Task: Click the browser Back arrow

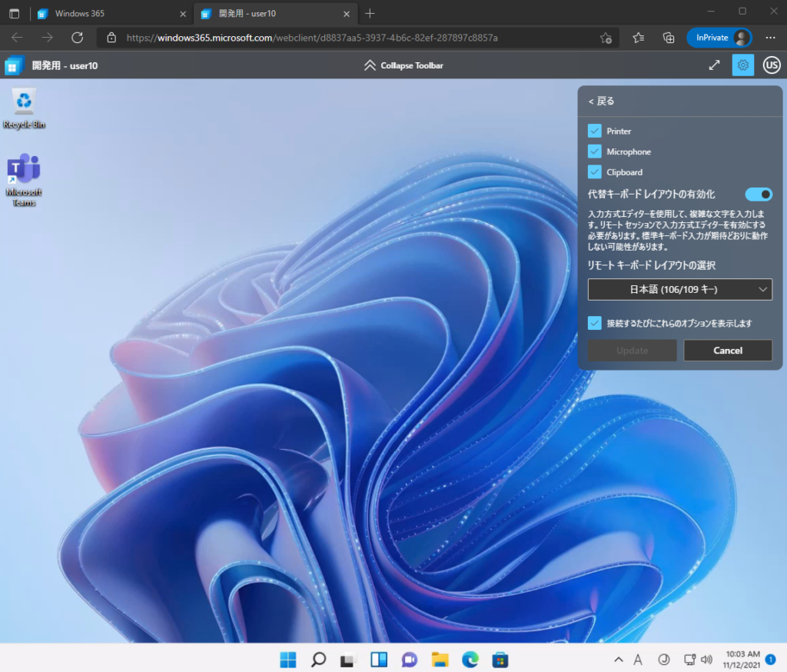Action: (x=17, y=38)
